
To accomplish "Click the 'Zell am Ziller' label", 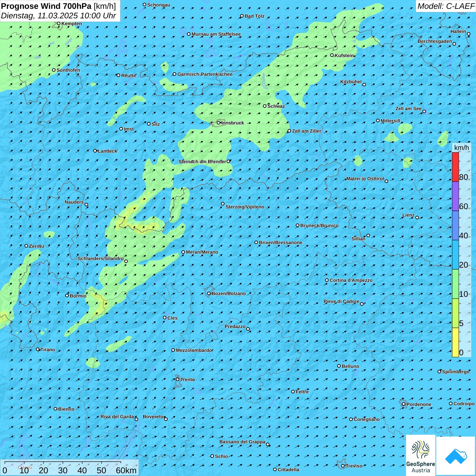I will point(306,131).
